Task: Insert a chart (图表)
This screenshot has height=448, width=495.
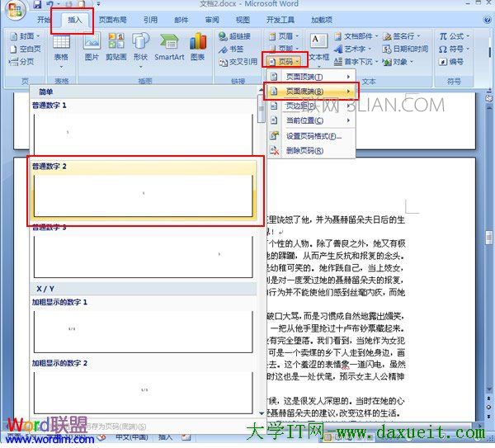Action: click(x=198, y=47)
